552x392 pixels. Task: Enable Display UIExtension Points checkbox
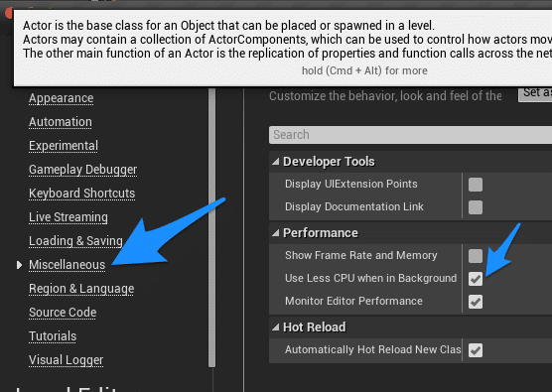click(476, 185)
